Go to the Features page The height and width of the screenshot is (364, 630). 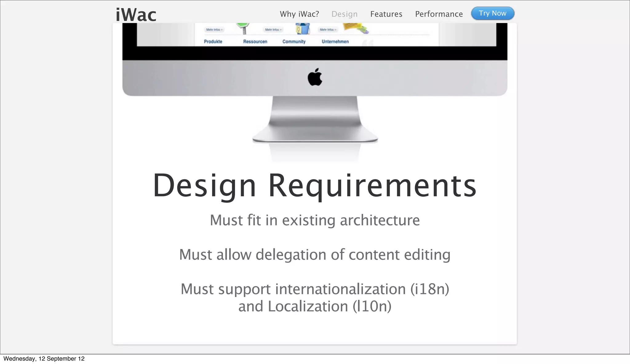(x=386, y=14)
